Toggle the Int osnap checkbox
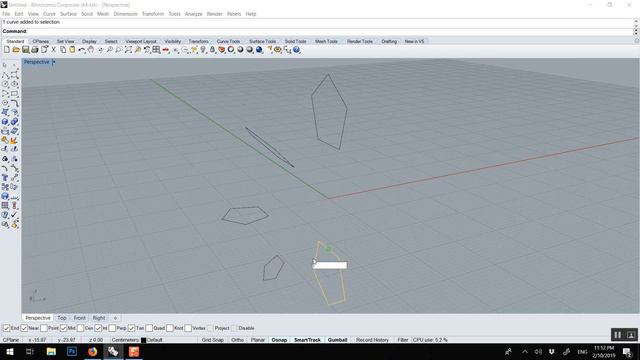This screenshot has height=360, width=640. (98, 328)
